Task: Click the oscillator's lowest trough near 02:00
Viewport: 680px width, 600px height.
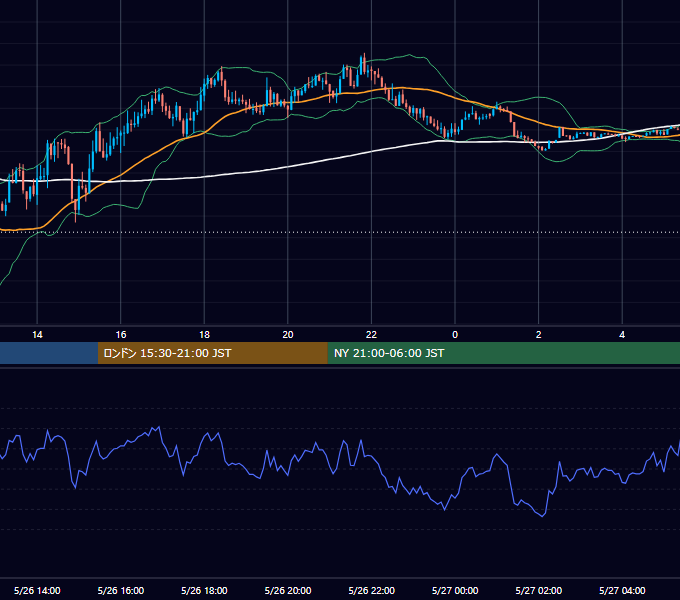Action: 543,516
